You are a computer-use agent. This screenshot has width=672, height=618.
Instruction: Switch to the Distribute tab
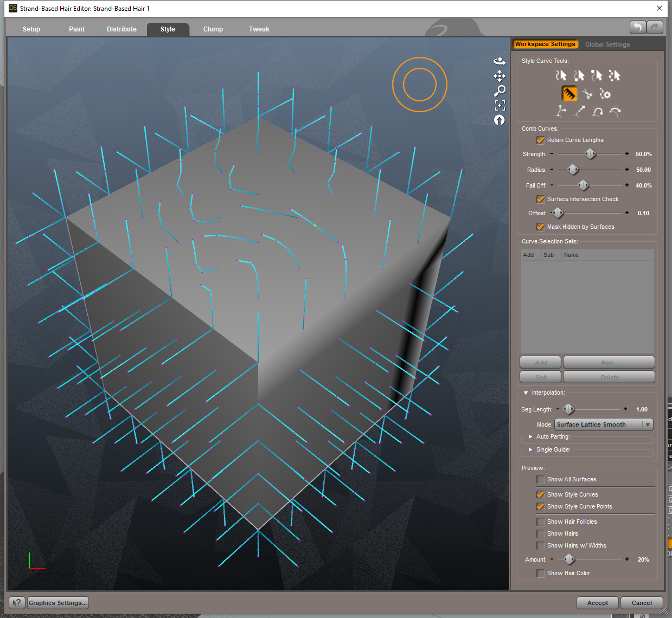click(121, 29)
